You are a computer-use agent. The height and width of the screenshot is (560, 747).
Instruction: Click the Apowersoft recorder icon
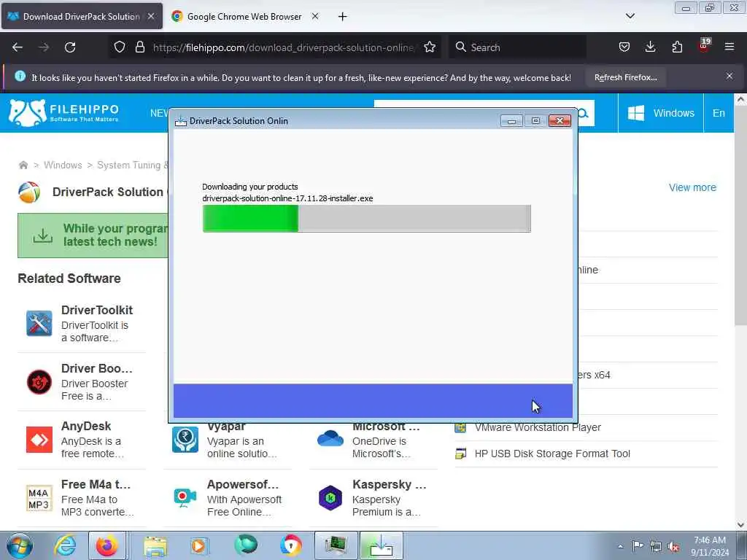185,497
